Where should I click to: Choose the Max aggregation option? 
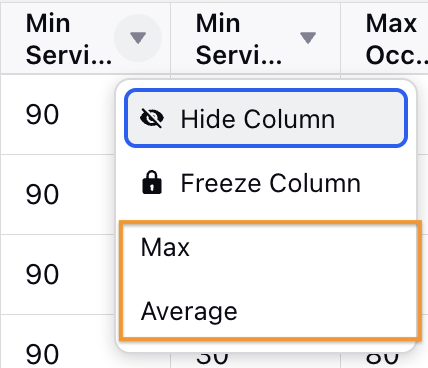(165, 248)
